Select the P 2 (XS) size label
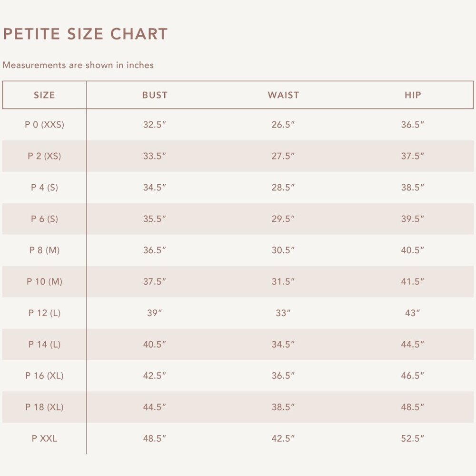476x476 pixels. point(44,156)
